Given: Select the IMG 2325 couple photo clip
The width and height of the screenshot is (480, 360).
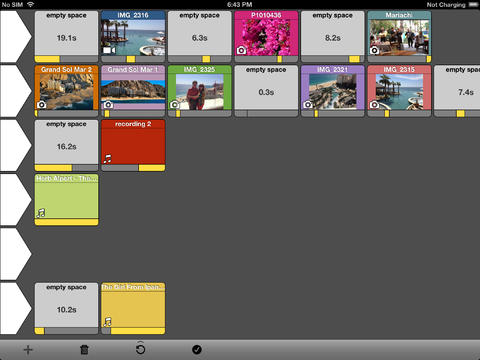Looking at the screenshot, I should point(199,88).
